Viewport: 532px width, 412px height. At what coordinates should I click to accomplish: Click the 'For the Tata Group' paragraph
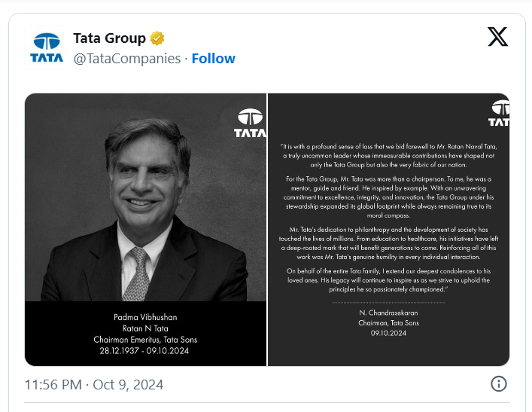coord(388,197)
